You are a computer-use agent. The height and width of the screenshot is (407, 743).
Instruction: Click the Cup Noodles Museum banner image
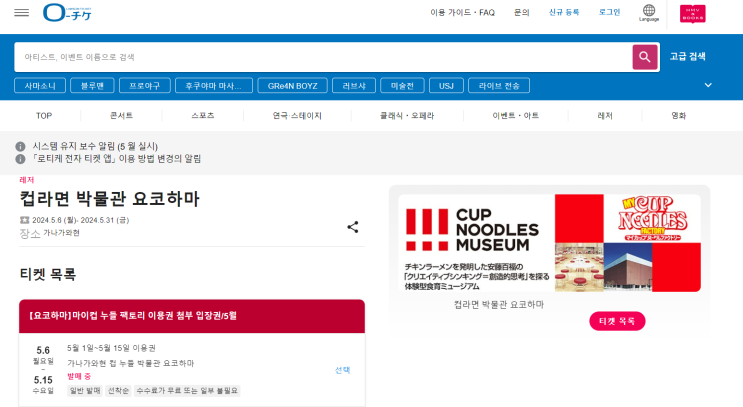tap(549, 243)
